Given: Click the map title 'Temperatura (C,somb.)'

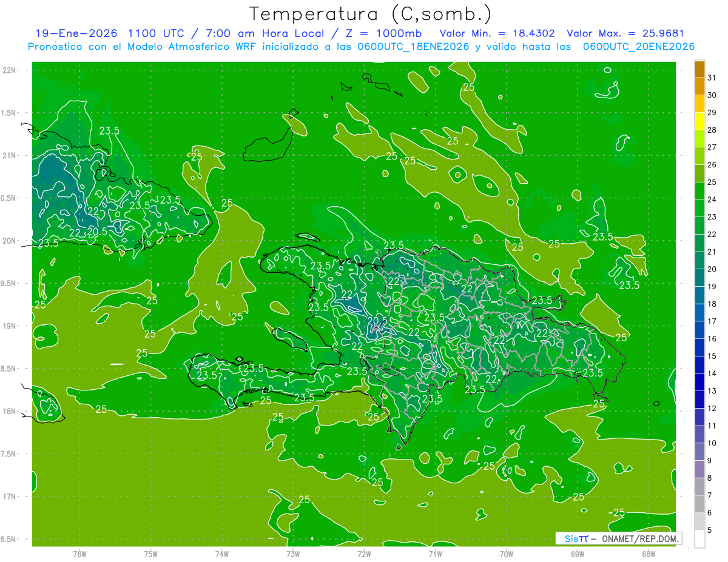Looking at the screenshot, I should (371, 13).
